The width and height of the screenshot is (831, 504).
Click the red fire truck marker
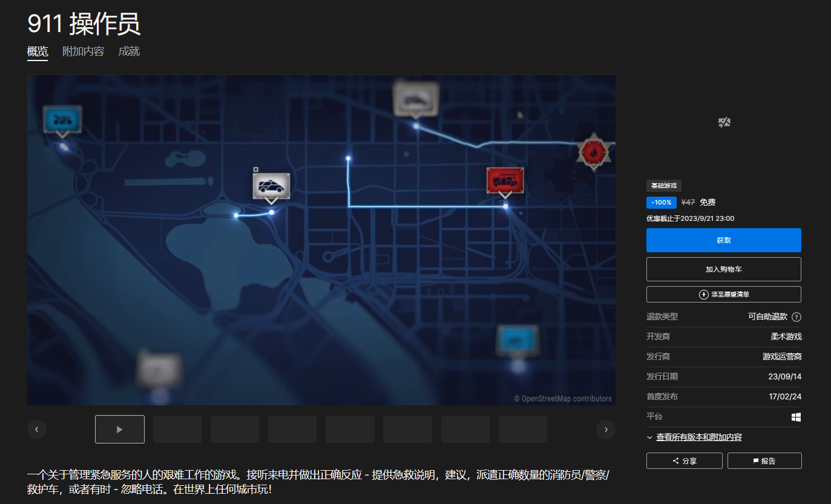click(x=505, y=181)
